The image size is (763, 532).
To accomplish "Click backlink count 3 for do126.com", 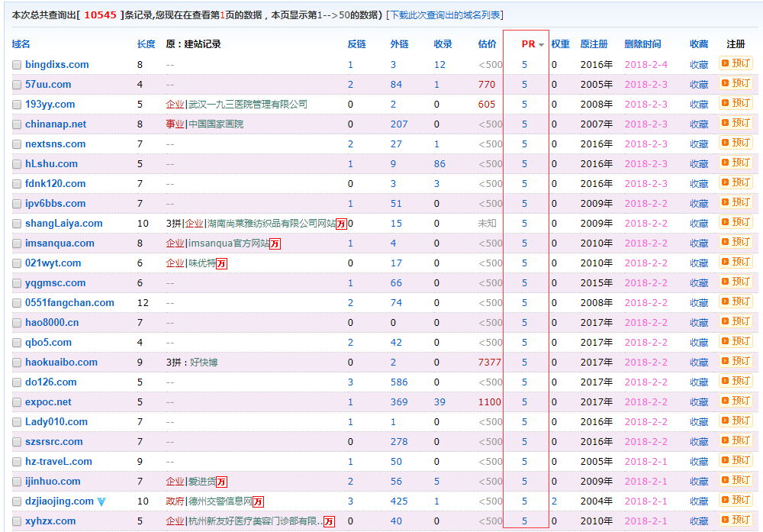I will point(350,382).
